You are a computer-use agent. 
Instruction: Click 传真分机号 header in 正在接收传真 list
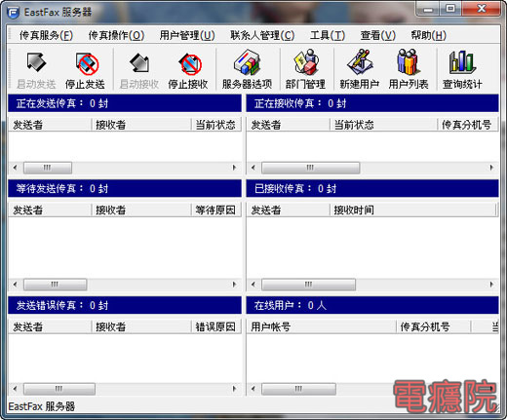[468, 125]
